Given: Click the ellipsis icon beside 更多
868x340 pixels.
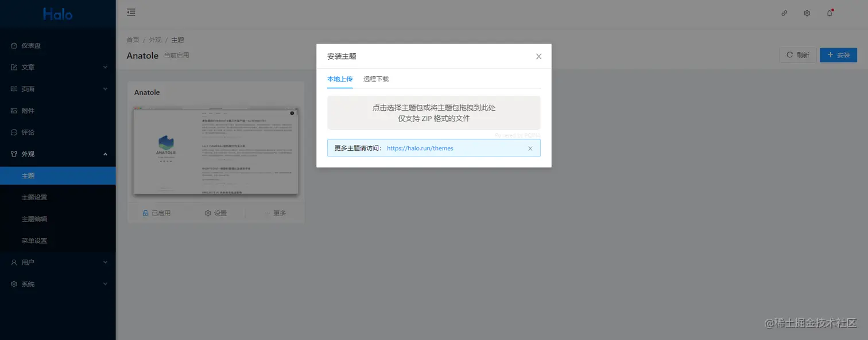Looking at the screenshot, I should (267, 213).
